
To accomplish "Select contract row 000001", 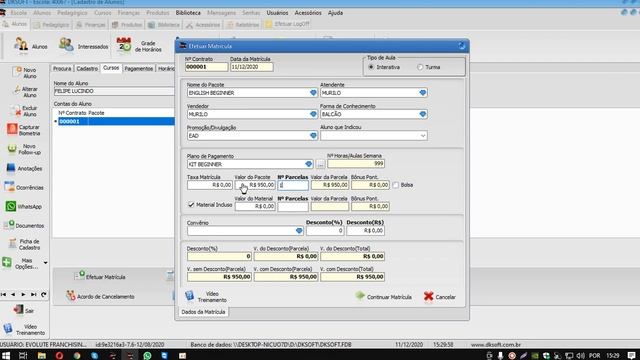I will [116, 121].
